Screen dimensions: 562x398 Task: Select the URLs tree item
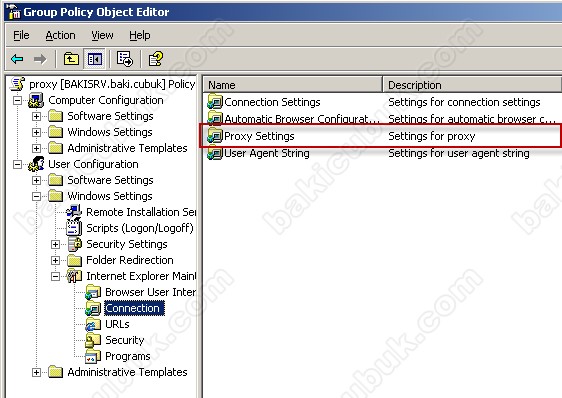click(x=117, y=324)
